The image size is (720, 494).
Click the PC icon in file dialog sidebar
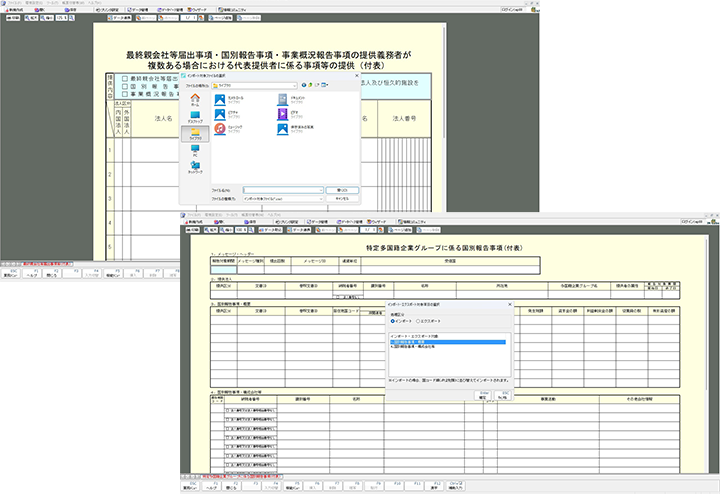pyautogui.click(x=194, y=151)
